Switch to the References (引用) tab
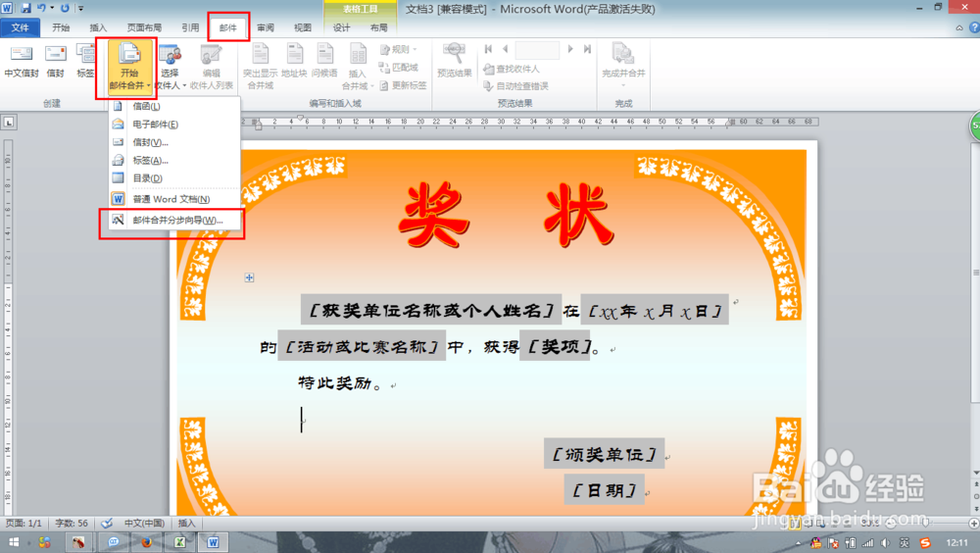Viewport: 980px width, 553px height. click(x=190, y=27)
